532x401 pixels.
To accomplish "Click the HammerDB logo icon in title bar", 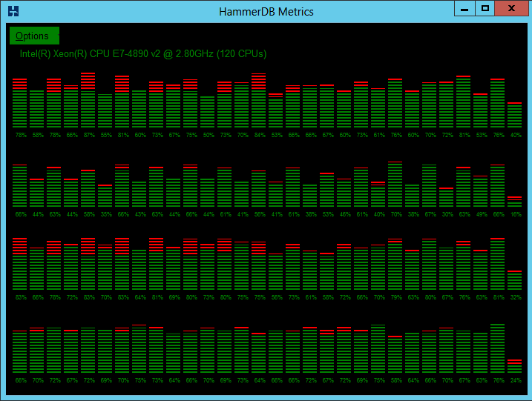I will tap(13, 11).
